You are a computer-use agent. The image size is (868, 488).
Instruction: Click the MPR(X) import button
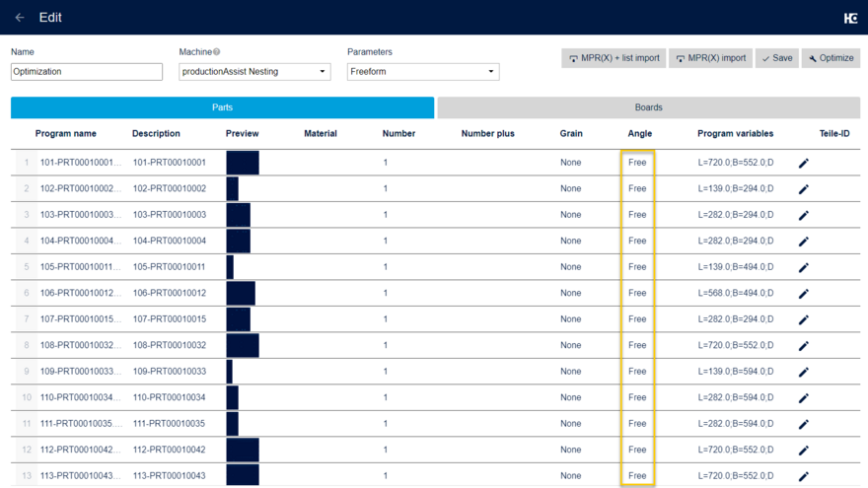710,58
